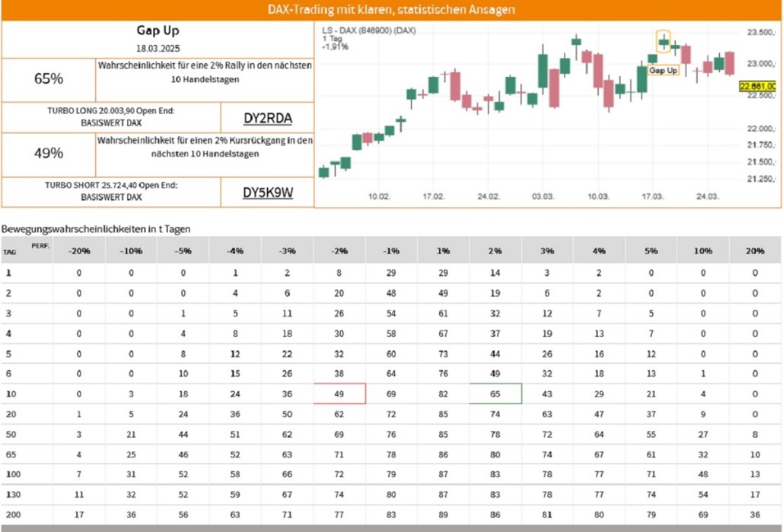
Task: Click the yellow current price label 22.881,00
Action: [x=760, y=87]
